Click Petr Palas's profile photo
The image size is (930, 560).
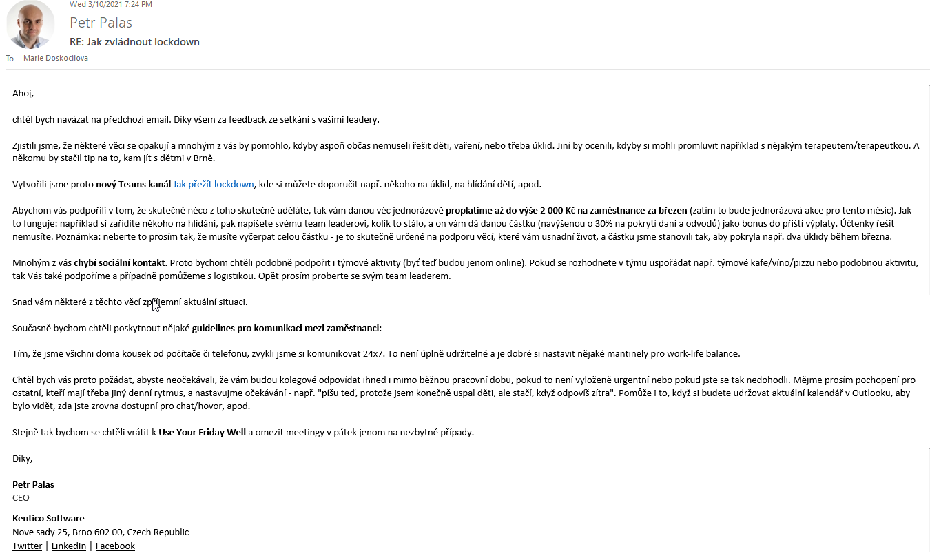tap(30, 24)
